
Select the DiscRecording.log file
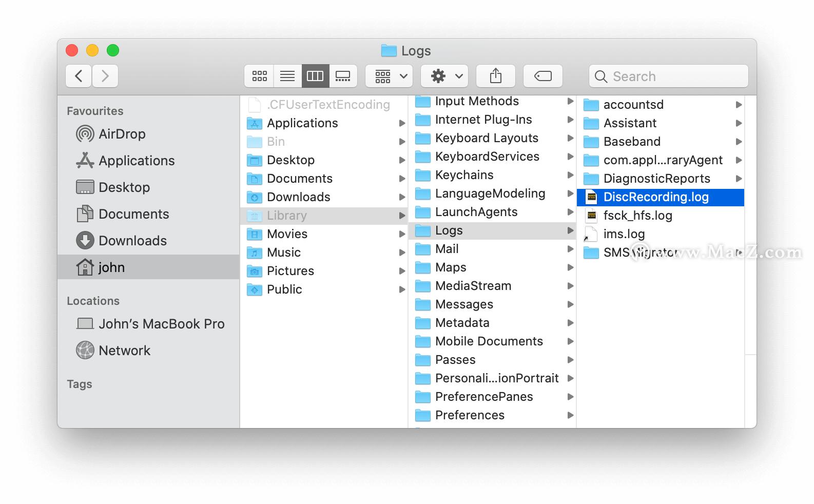coord(661,197)
